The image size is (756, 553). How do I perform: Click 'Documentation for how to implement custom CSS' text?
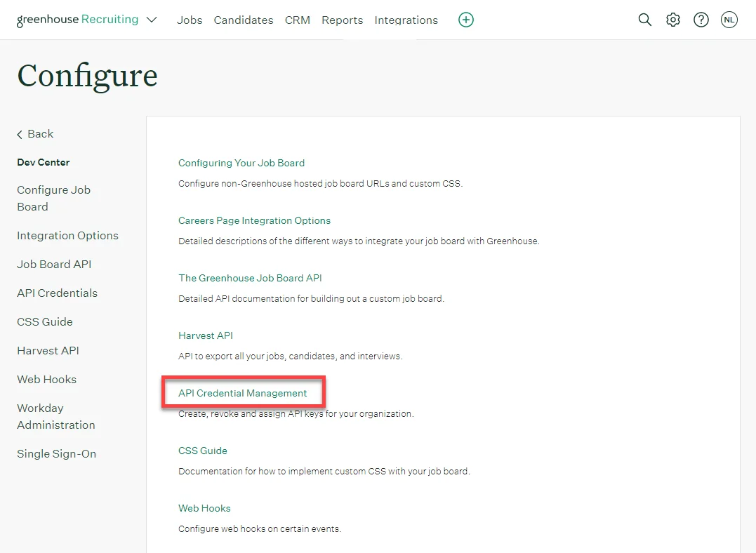(x=324, y=471)
